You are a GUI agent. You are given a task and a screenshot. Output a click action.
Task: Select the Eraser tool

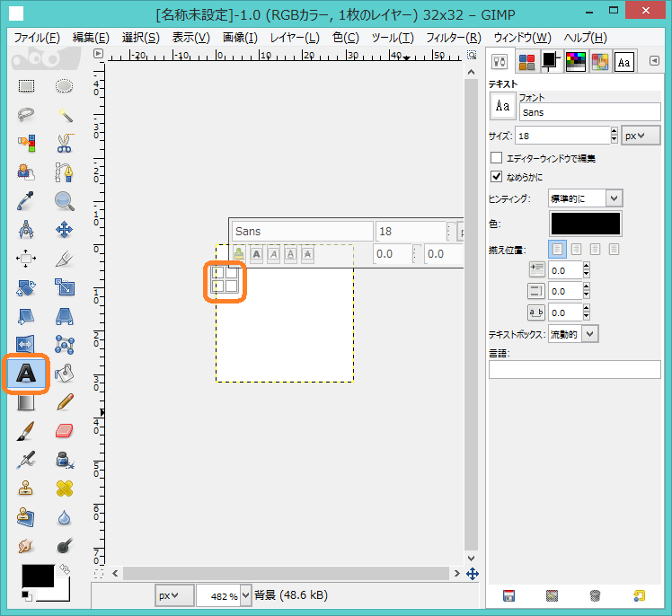pyautogui.click(x=65, y=431)
